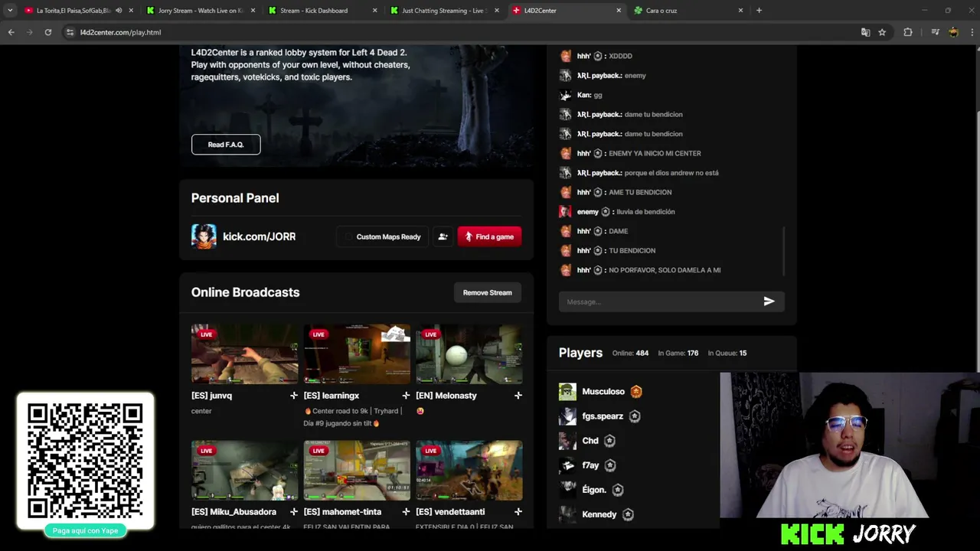This screenshot has height=551, width=980.
Task: Click Kennedy's rank badge icon
Action: 628,514
